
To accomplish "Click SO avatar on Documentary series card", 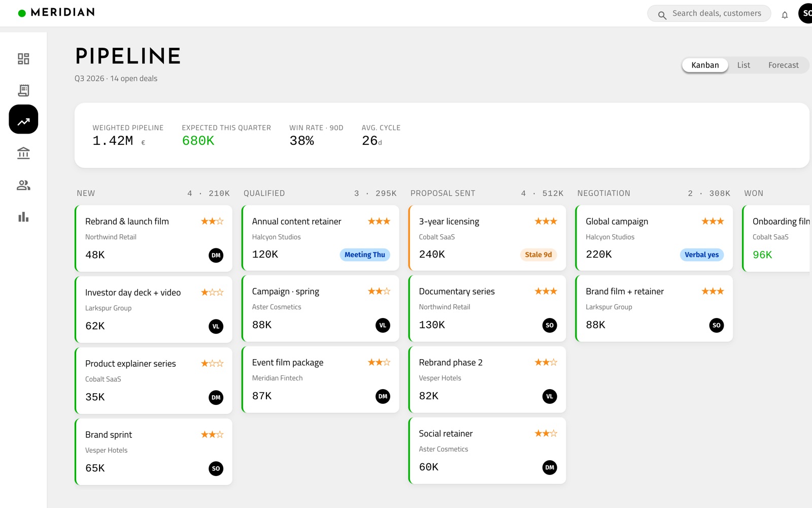I will click(550, 325).
